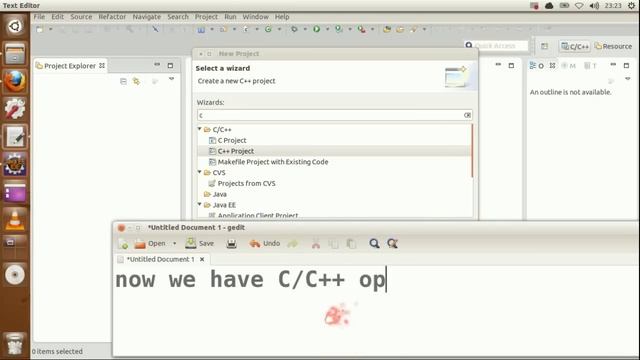Open the dropdown arrow beside New toolbar icon
Image resolution: width=640 pixels, height=360 pixels.
[x=51, y=29]
